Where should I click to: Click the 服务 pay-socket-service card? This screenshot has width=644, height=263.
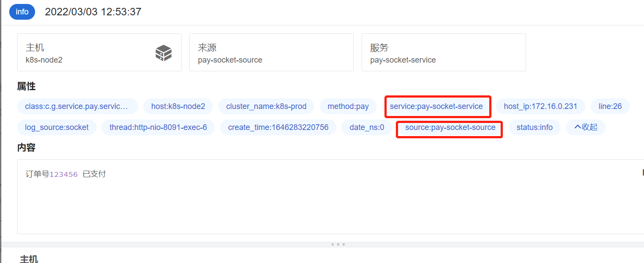coord(444,53)
